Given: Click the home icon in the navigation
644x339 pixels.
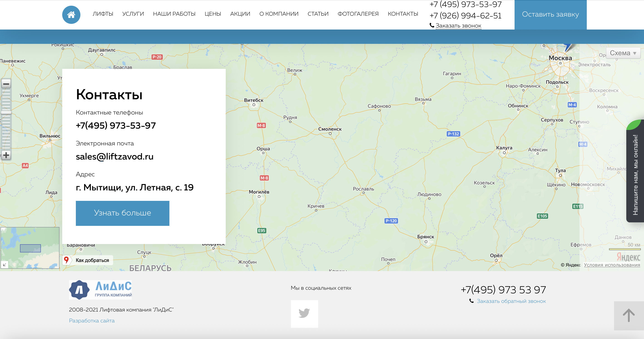Looking at the screenshot, I should pos(71,15).
